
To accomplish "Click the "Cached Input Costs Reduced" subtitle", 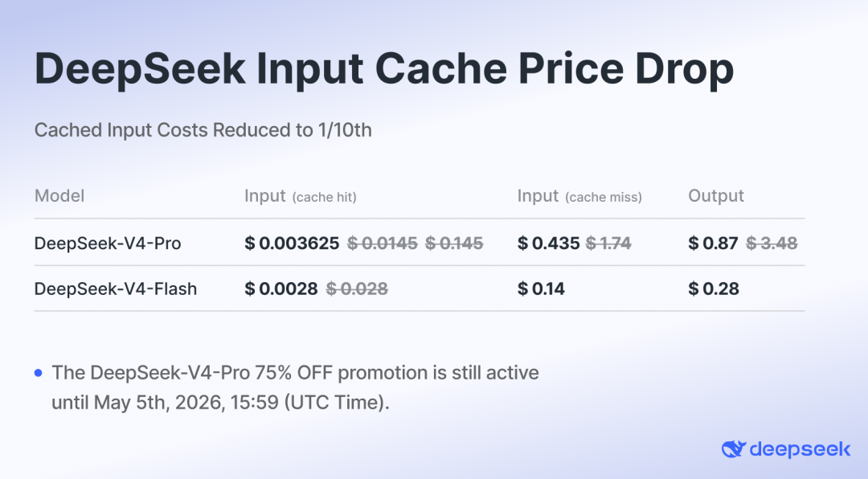I will 203,130.
